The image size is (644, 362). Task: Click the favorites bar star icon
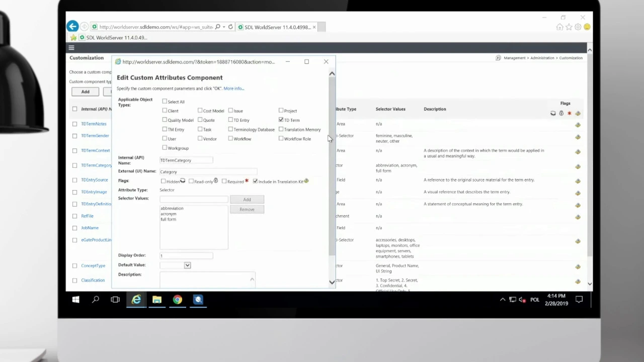(x=73, y=37)
